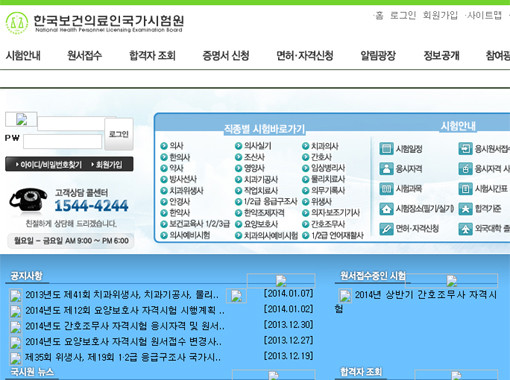Screen dimensions: 510x380
Task: Open the 시험과목 book icon
Action: (x=386, y=189)
